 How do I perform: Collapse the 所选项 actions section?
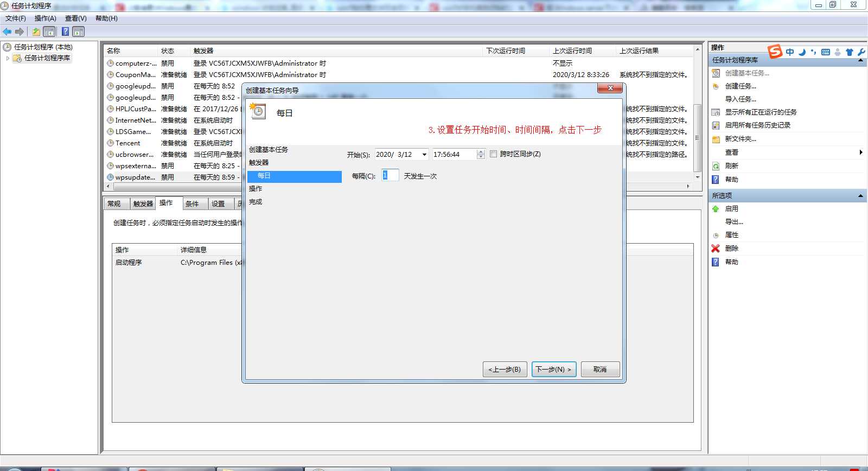[x=860, y=195]
